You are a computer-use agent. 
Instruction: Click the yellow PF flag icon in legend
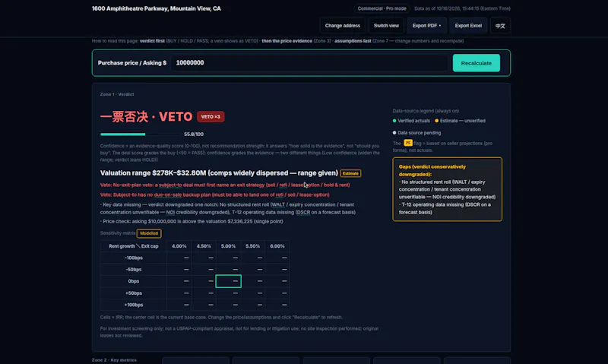click(x=408, y=143)
